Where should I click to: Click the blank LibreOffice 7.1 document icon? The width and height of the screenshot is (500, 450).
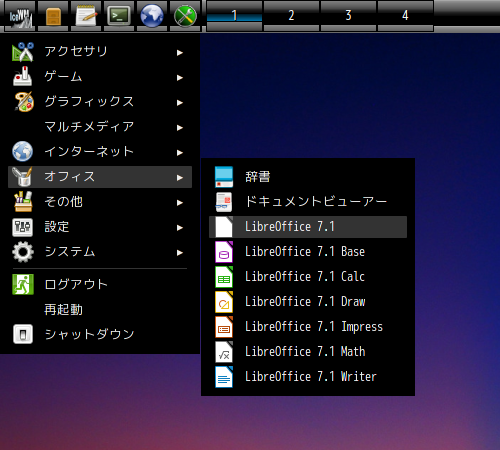click(224, 227)
